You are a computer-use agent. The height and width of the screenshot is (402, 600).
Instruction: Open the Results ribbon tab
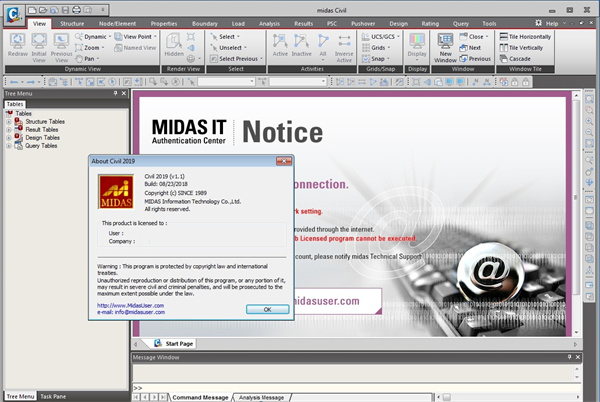click(x=303, y=24)
